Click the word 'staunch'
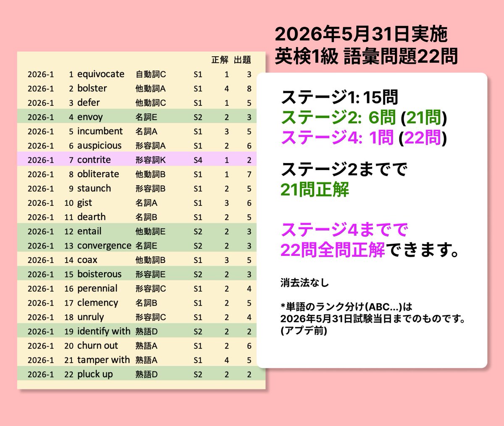Screen dimensions: 504x426 point(94,189)
